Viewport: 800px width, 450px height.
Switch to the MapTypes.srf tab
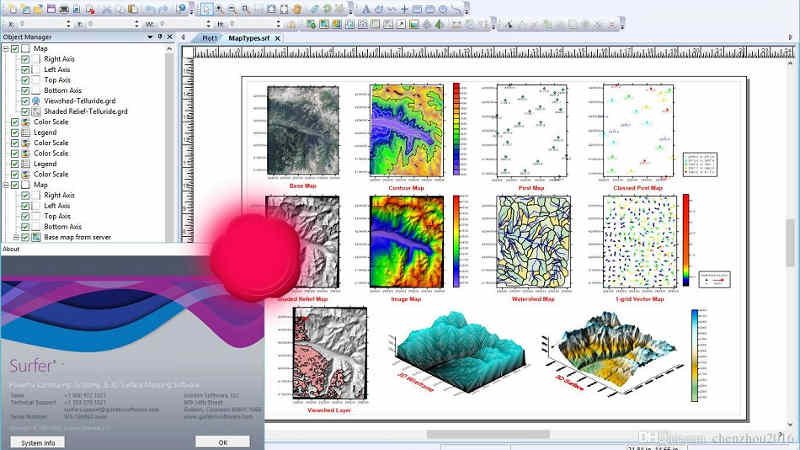(x=249, y=38)
